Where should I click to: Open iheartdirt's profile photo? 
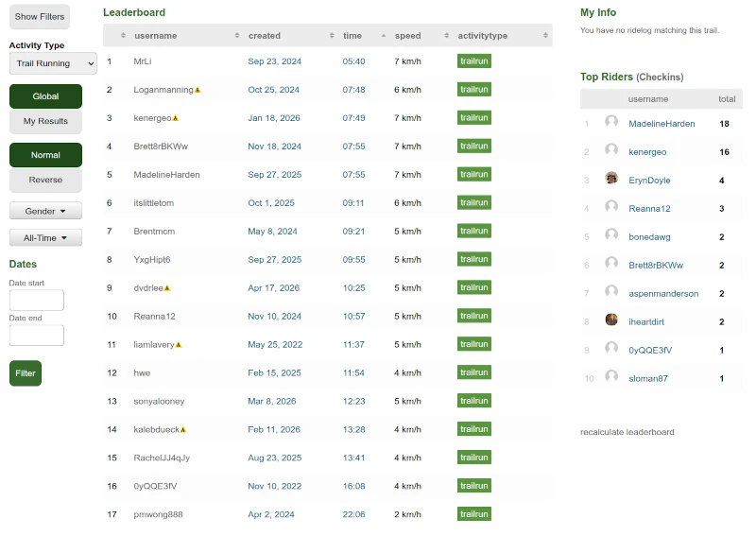point(611,320)
